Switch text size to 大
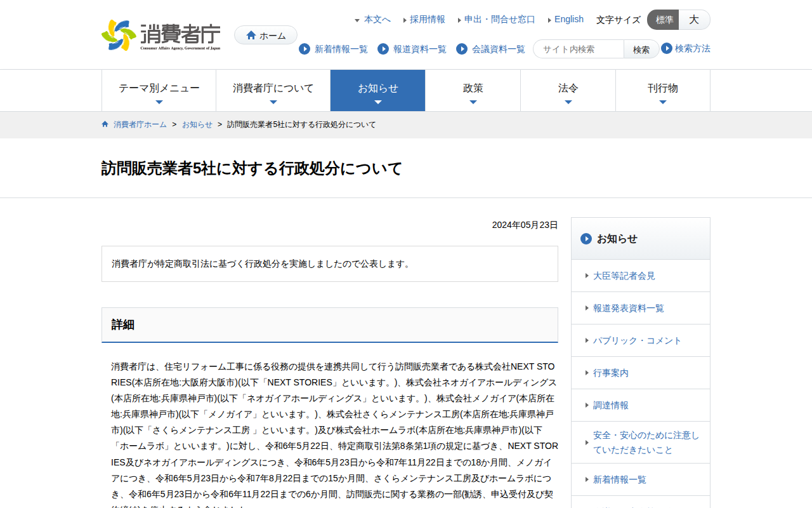Image resolution: width=812 pixels, height=508 pixels. (694, 20)
